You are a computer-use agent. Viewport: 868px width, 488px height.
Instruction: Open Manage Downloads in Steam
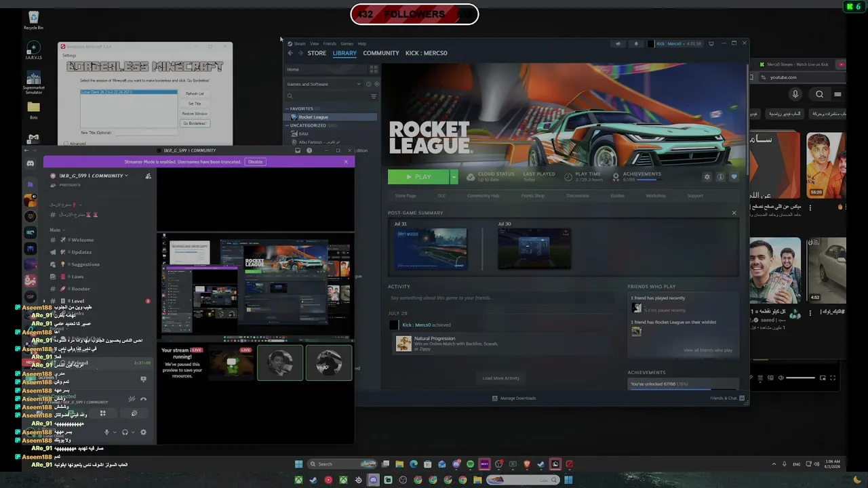tap(514, 399)
